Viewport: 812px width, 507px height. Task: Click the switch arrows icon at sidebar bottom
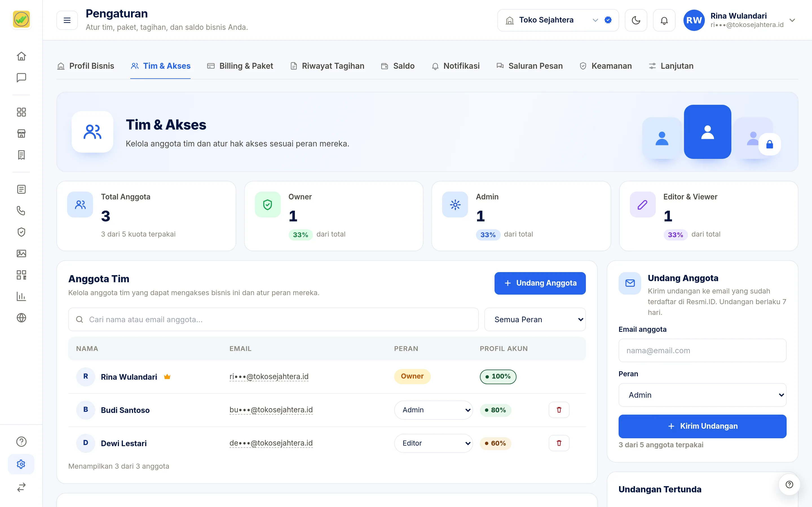[x=21, y=487]
